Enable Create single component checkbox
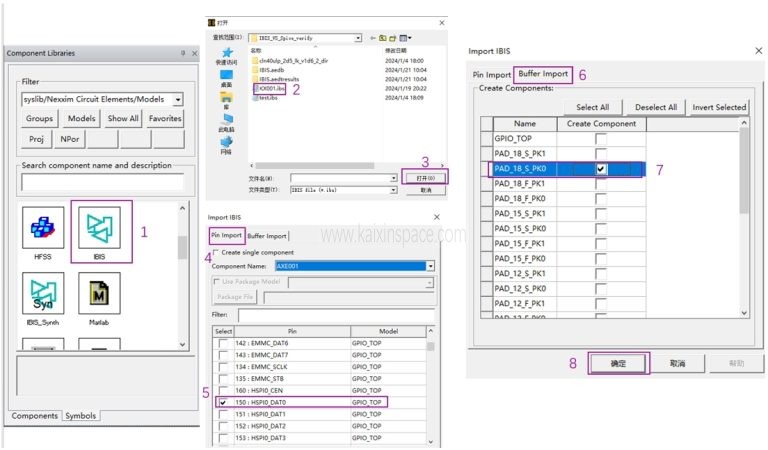 pos(216,254)
